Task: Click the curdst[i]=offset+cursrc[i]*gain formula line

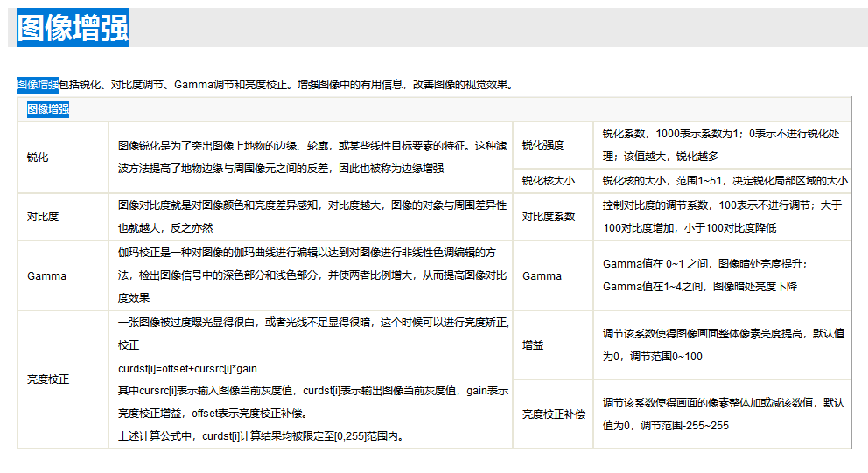Action: (187, 368)
